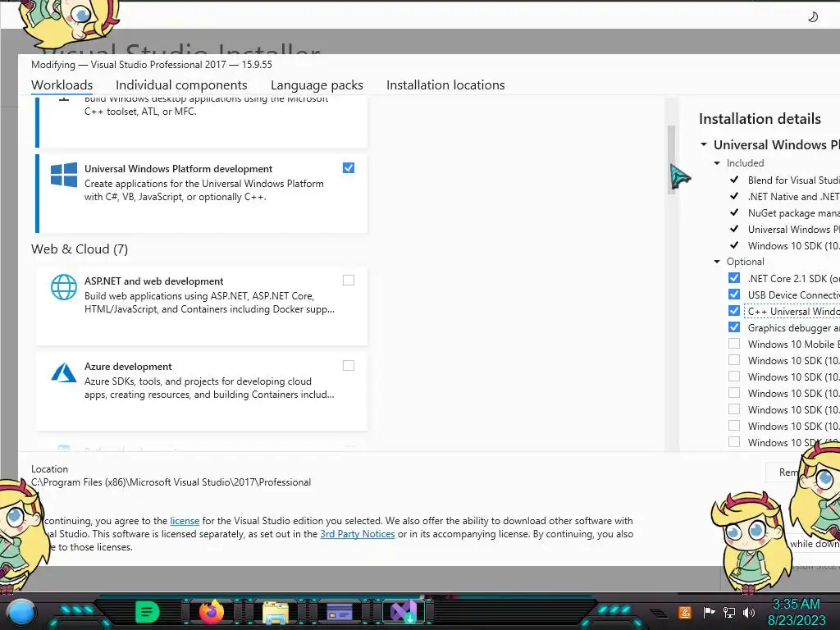This screenshot has width=840, height=630.
Task: Click the Web & Cloud (7) section heading
Action: pyautogui.click(x=80, y=249)
